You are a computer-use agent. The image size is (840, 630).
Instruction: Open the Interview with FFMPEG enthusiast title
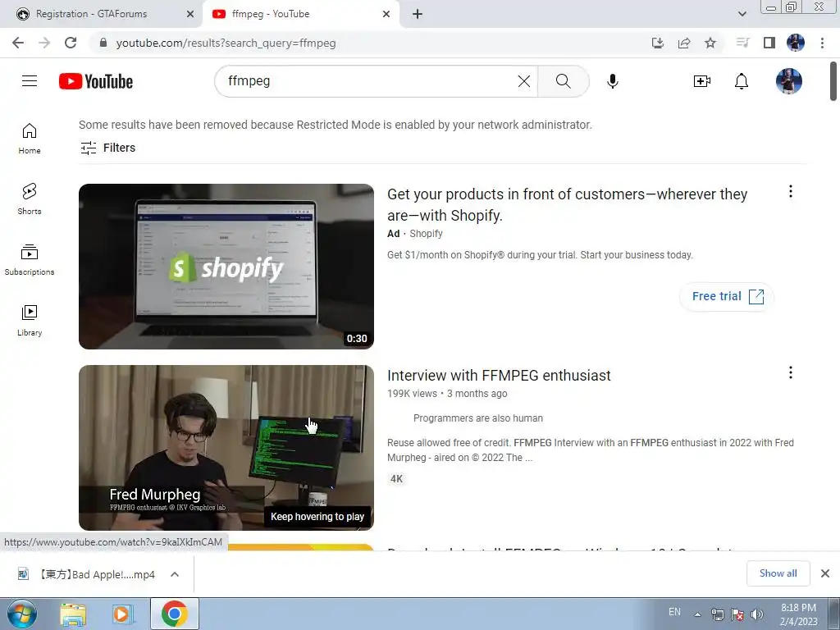(x=499, y=376)
